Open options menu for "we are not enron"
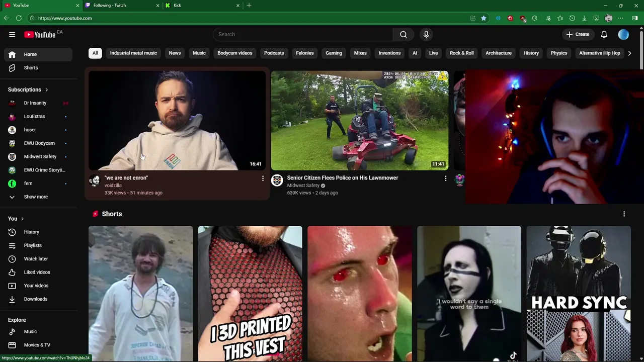Viewport: 644px width, 362px height. [263, 178]
